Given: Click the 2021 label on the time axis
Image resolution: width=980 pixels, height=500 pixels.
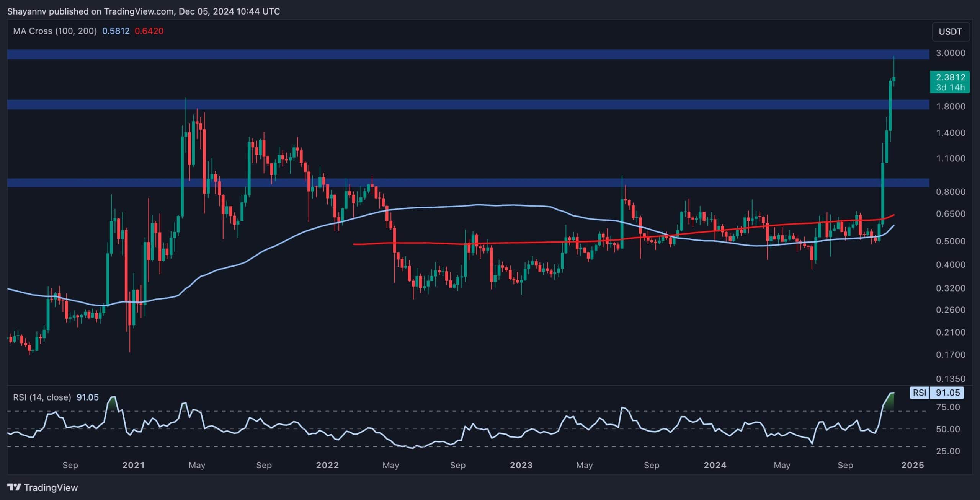Looking at the screenshot, I should 134,466.
